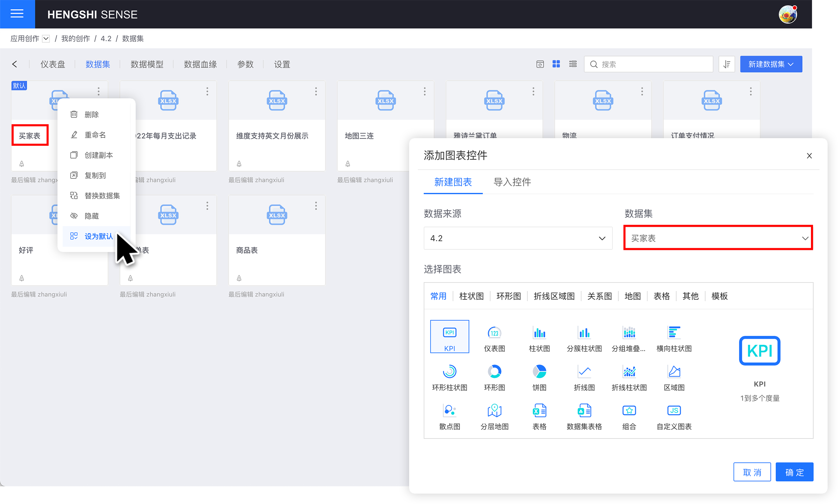The height and width of the screenshot is (504, 838).
Task: Pick the 分组堆叠 chart type
Action: pyautogui.click(x=629, y=339)
